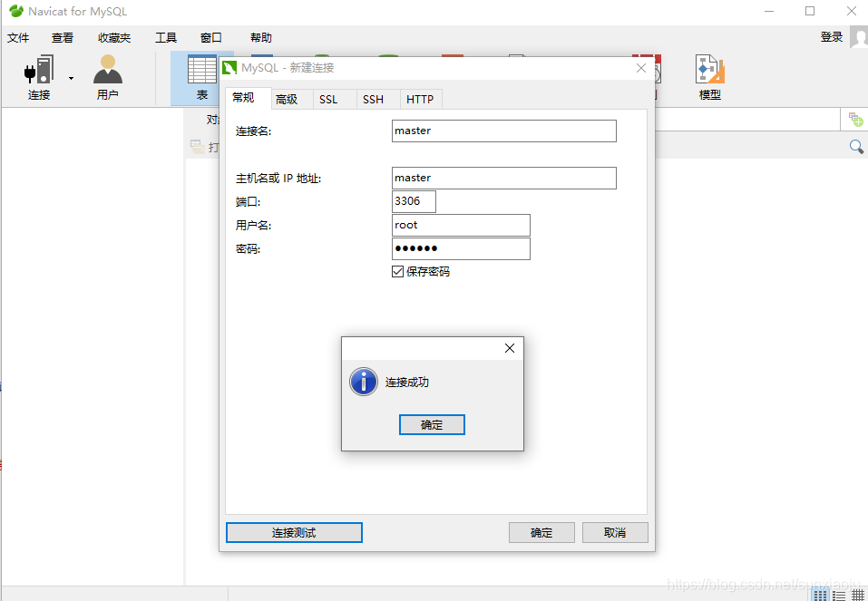
Task: Click the 主机名或 IP 地址 label
Action: pos(278,179)
